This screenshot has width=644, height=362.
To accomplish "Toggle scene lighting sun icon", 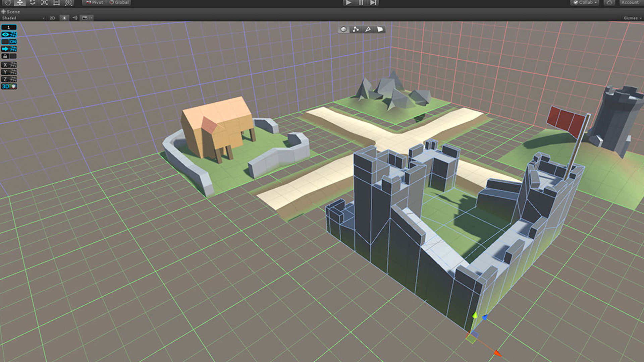I will pos(64,18).
